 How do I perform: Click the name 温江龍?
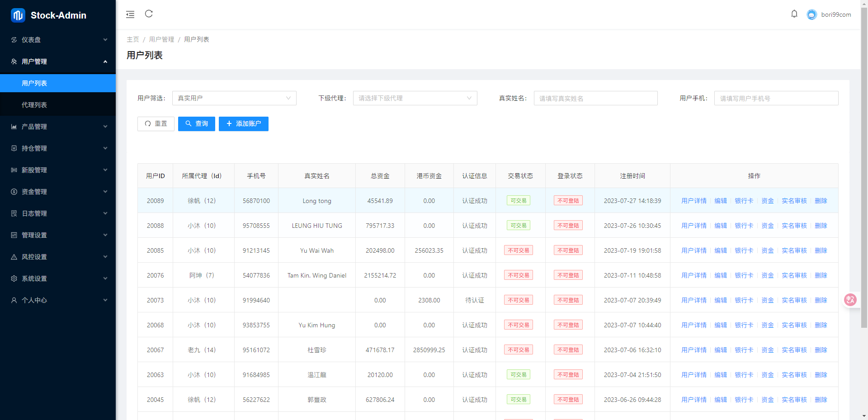317,375
